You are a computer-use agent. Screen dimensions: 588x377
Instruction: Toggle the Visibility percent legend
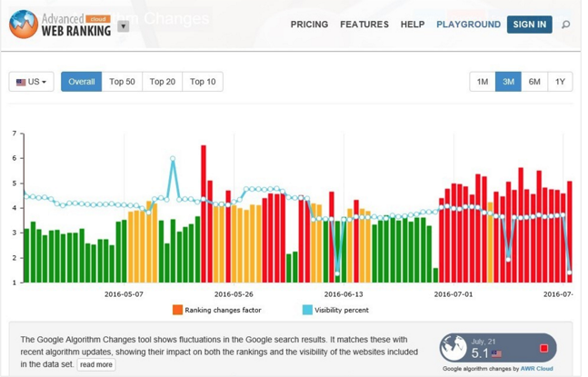coord(335,310)
